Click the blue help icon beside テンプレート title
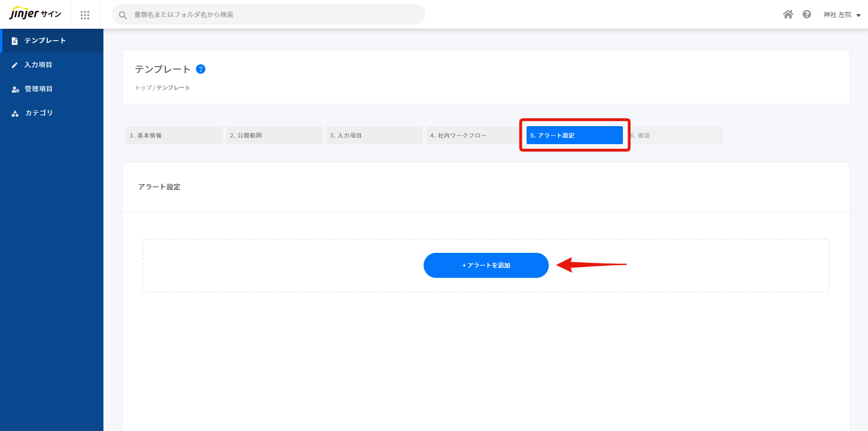This screenshot has width=868, height=431. pos(201,69)
